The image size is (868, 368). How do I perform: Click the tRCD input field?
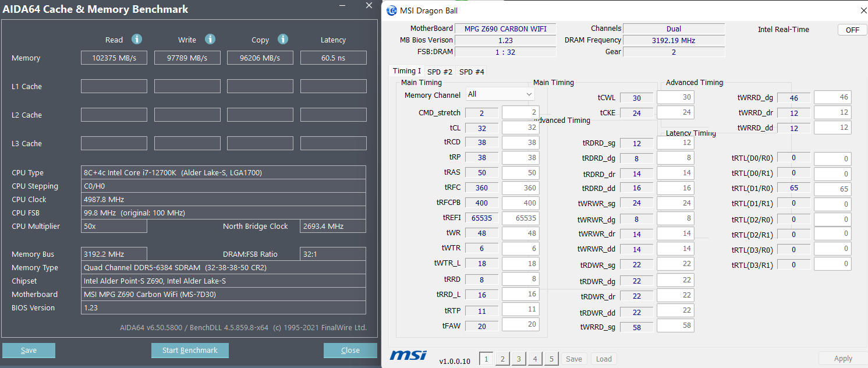coord(520,143)
